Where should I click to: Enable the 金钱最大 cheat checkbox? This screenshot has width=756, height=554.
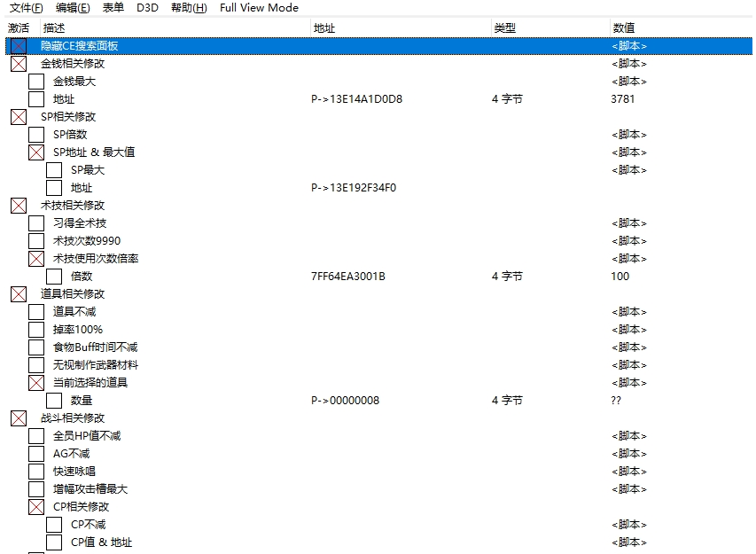35,81
